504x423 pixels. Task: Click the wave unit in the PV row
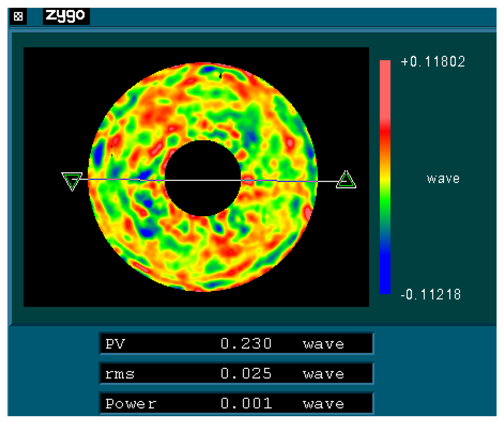pos(323,344)
